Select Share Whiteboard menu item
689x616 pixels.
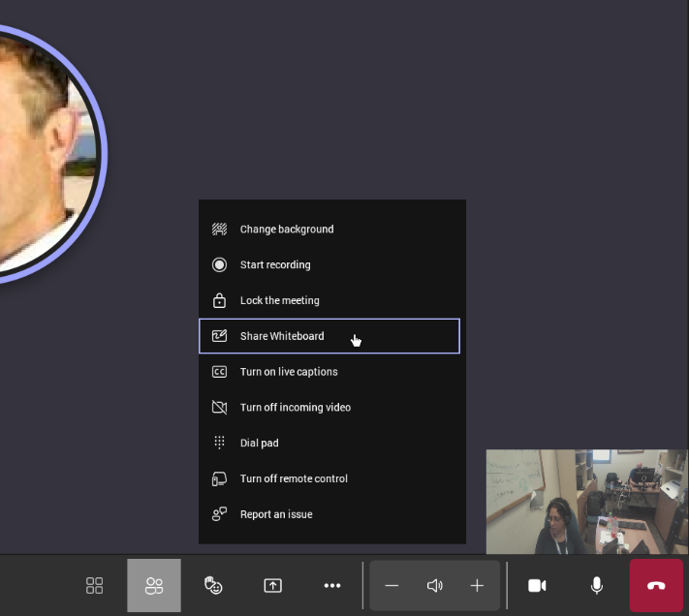point(282,336)
